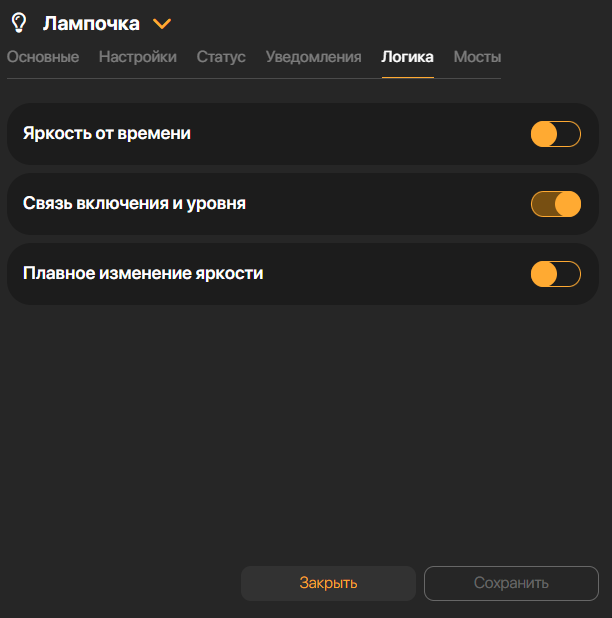Click the lightbulb device icon
Viewport: 612px width, 618px height.
coord(18,23)
